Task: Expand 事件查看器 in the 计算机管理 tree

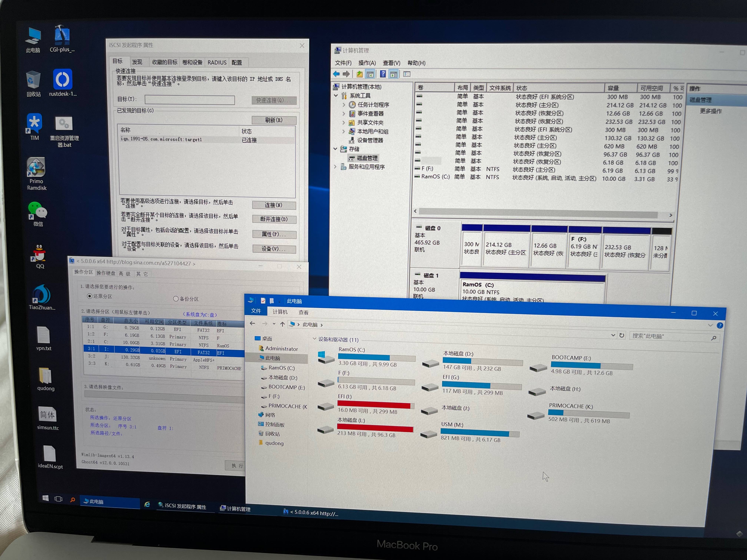Action: 344,113
